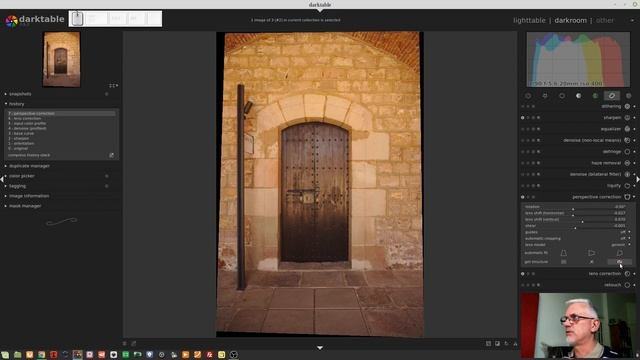Select history item 6 lens correction
Screen dimensions: 640x360
coord(61,118)
